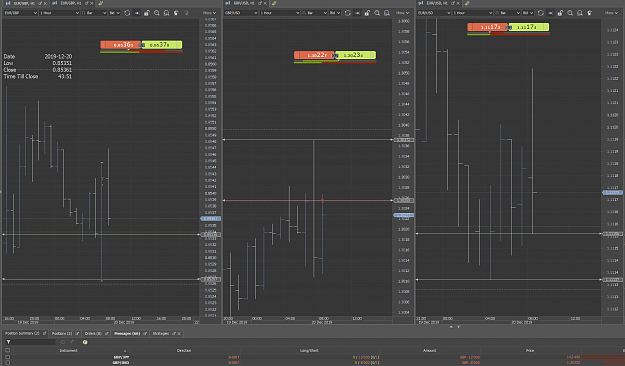This screenshot has height=366, width=625.
Task: Add new chart next to EUR/USD tab
Action: pyautogui.click(x=467, y=3)
